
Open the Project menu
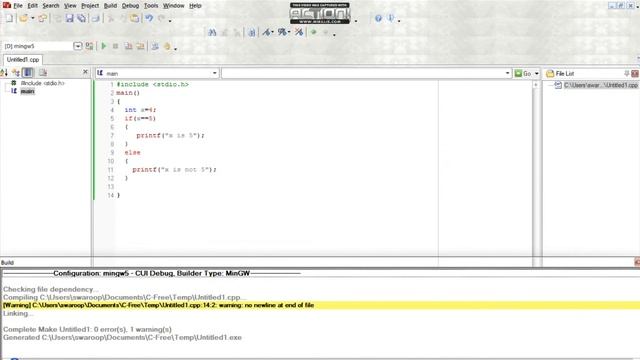90,6
